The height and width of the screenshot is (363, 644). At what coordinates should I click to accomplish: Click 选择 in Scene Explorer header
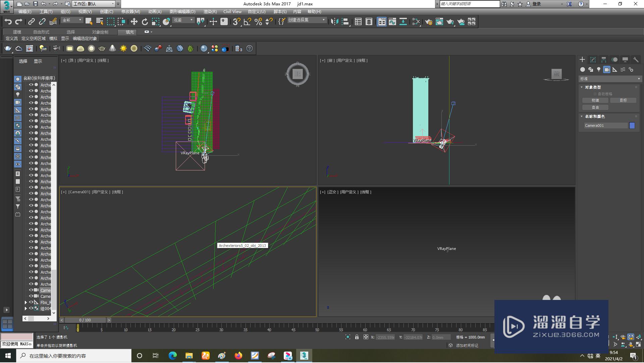pyautogui.click(x=23, y=61)
